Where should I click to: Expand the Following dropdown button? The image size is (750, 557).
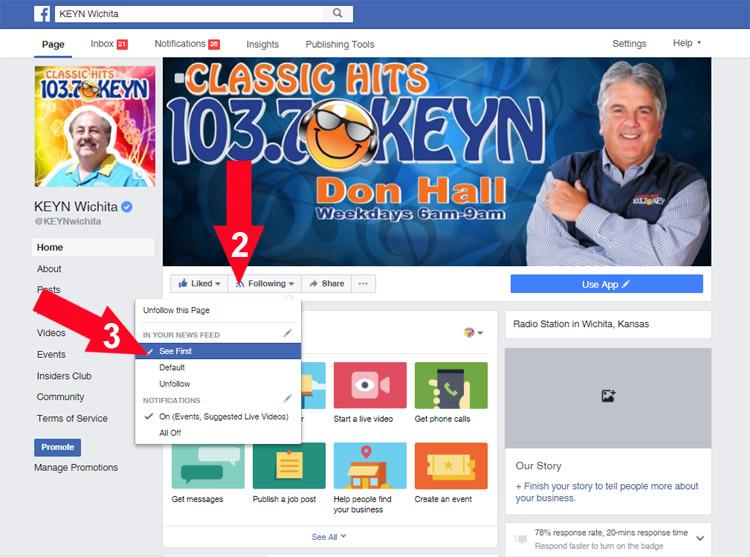point(265,284)
